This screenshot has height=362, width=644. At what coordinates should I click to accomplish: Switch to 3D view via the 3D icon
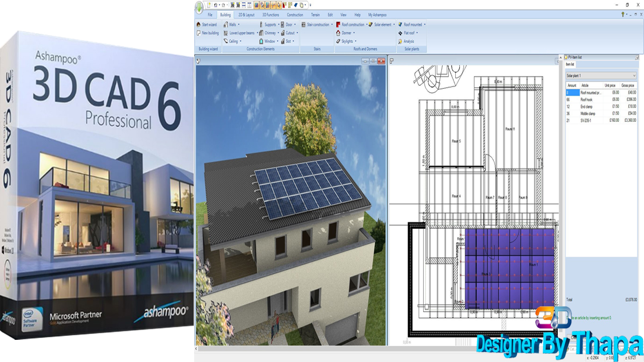238,5
